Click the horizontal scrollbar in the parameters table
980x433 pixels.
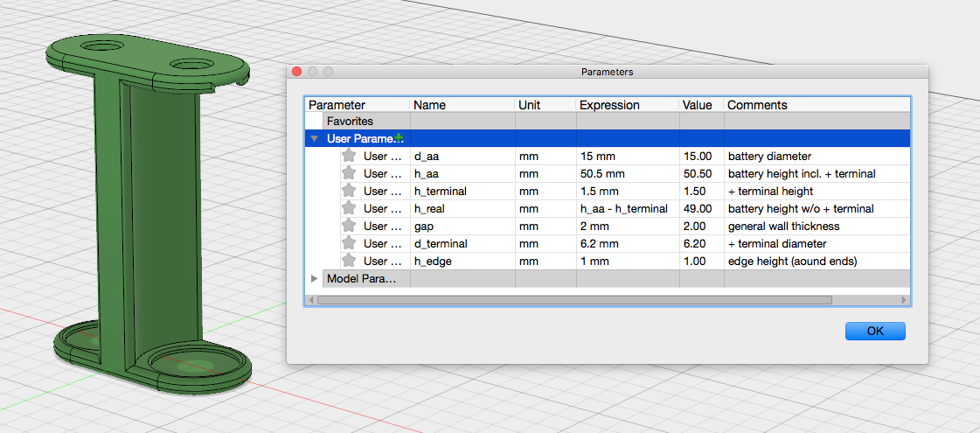coord(573,300)
